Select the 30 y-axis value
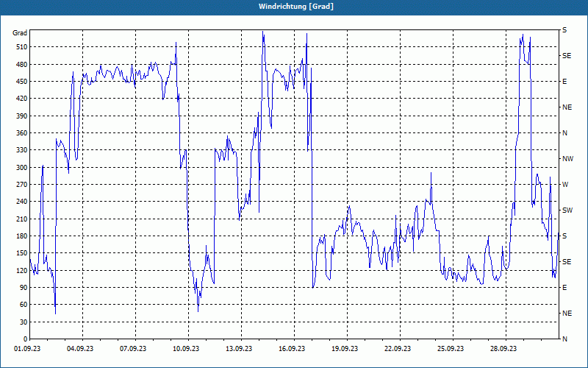Viewport: 588px width, 368px height. (x=24, y=322)
